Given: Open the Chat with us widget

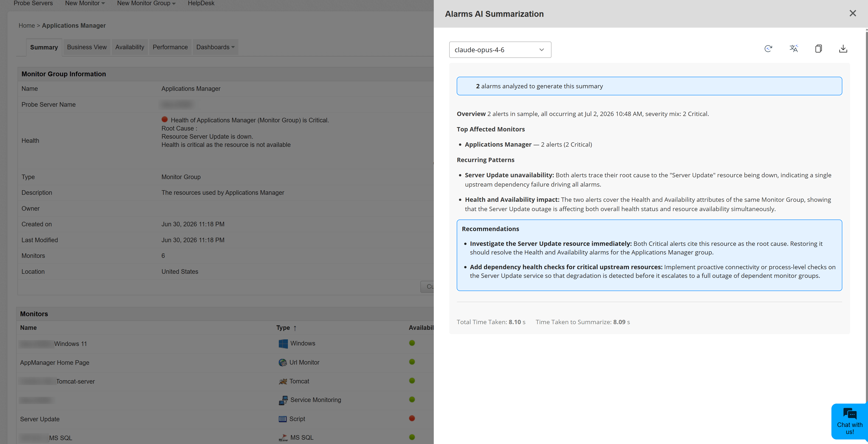Looking at the screenshot, I should click(x=849, y=422).
